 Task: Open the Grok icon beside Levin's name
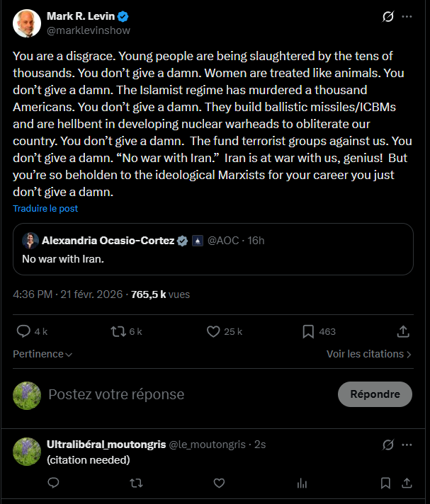pos(387,17)
